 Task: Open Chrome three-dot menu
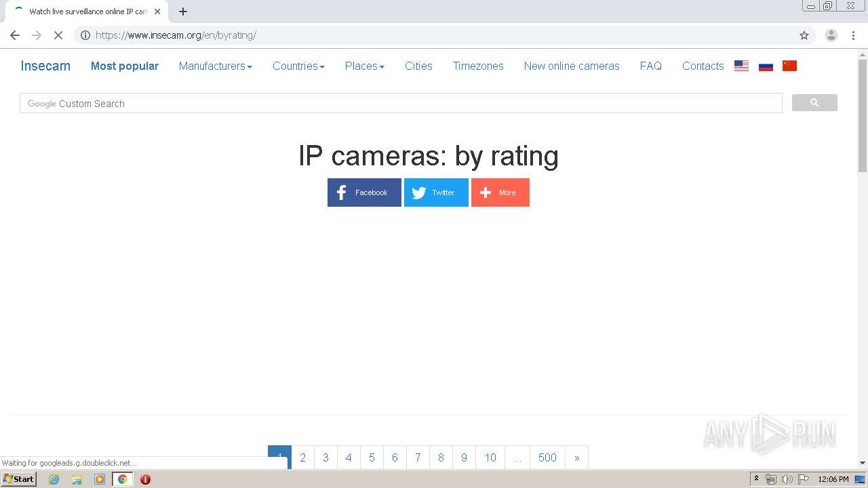pyautogui.click(x=854, y=35)
